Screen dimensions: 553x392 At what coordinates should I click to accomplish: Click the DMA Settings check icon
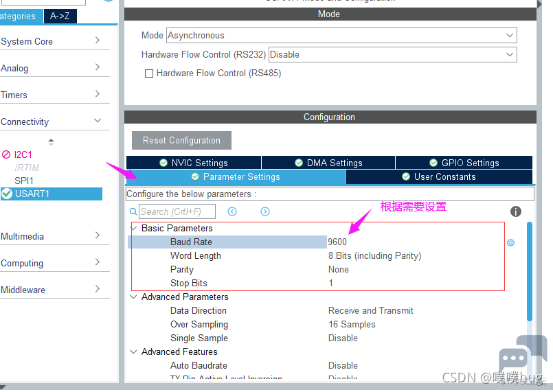(299, 163)
